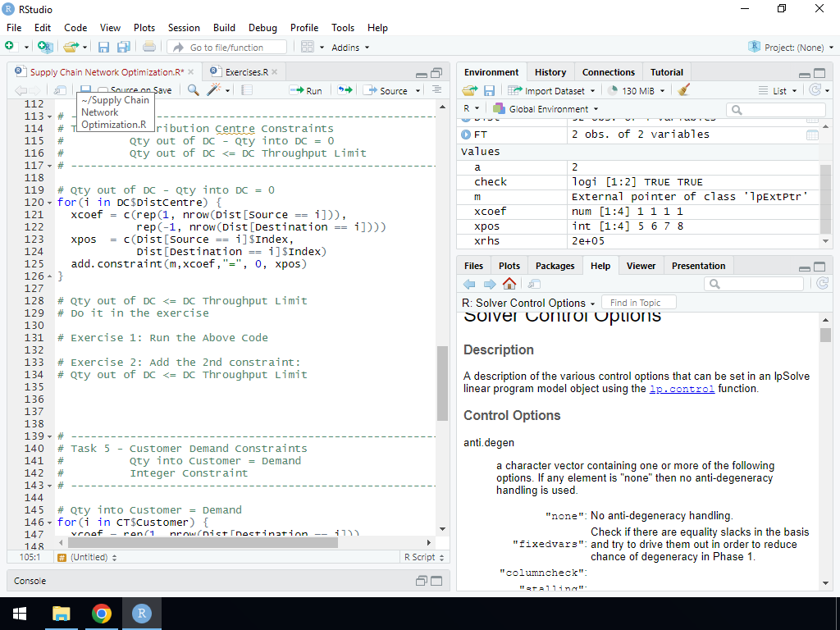Image resolution: width=840 pixels, height=630 pixels.
Task: Open the Session menu
Action: pos(184,27)
